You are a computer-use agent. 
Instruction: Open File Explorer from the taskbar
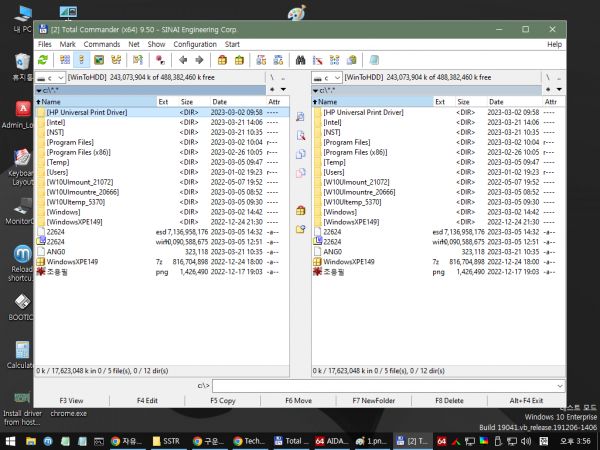tap(31, 441)
